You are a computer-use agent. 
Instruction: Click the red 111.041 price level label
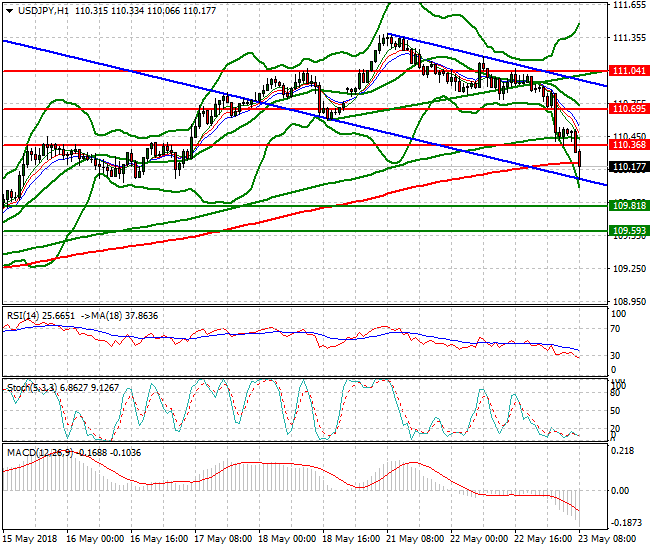click(x=628, y=71)
